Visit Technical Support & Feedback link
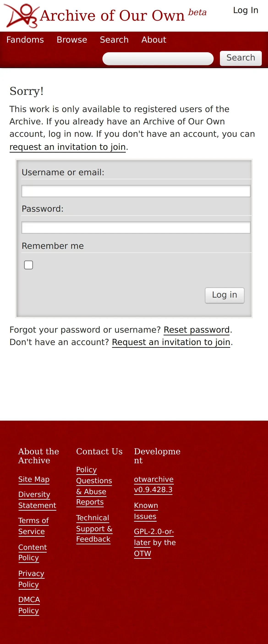268x644 pixels. (94, 529)
